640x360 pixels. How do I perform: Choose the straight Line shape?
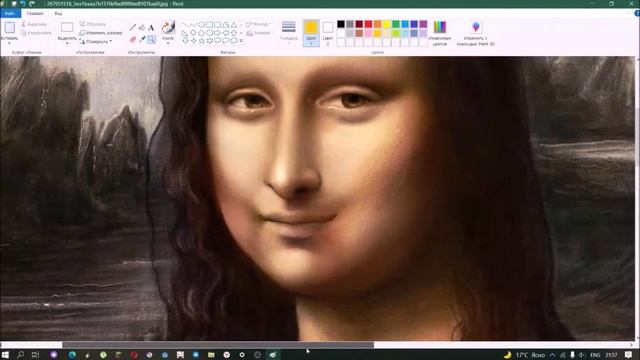pos(185,24)
